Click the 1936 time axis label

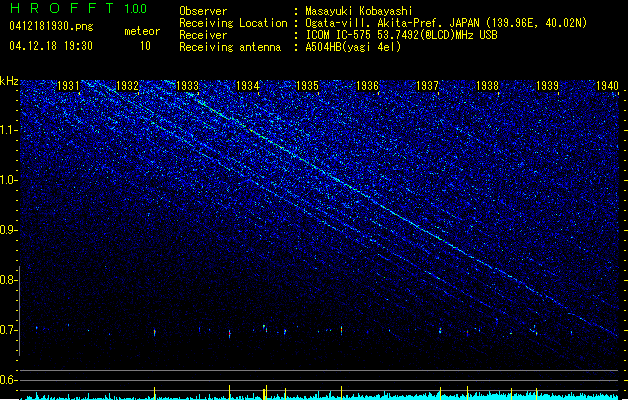(x=367, y=86)
